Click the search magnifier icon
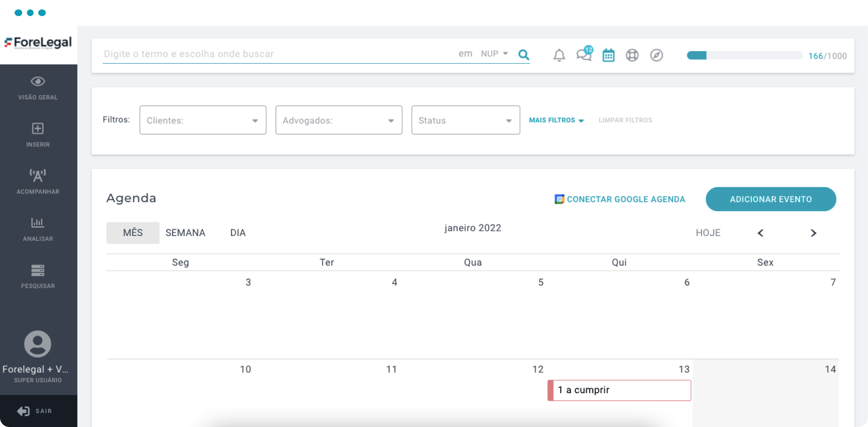868x427 pixels. (x=524, y=55)
